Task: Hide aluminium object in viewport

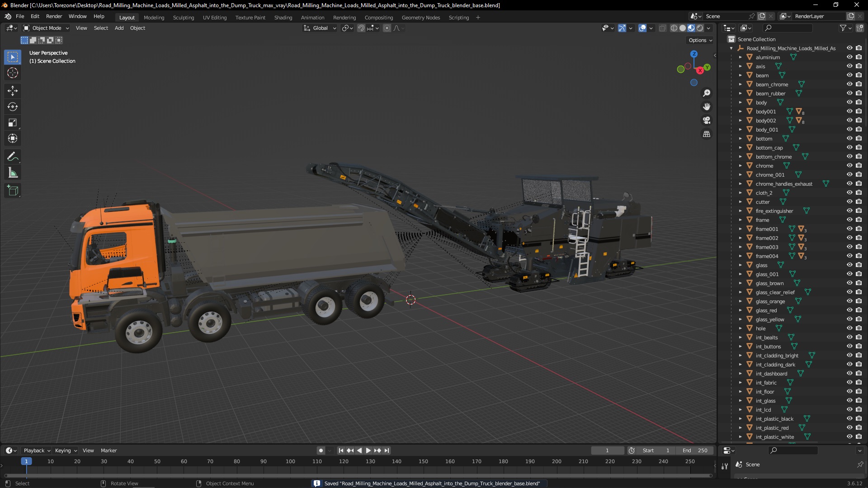Action: point(849,57)
